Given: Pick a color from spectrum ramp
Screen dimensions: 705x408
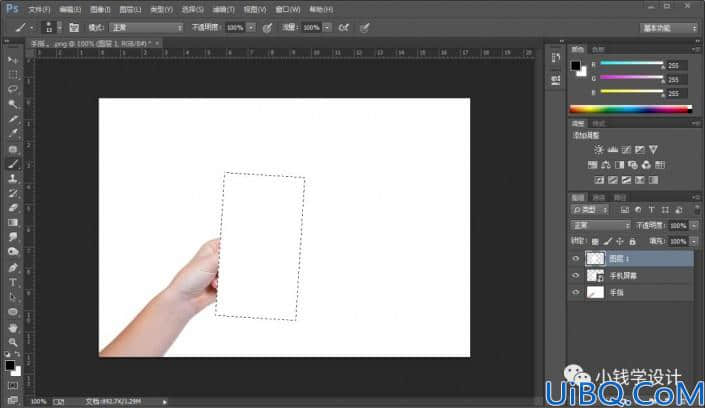Looking at the screenshot, I should (x=630, y=109).
